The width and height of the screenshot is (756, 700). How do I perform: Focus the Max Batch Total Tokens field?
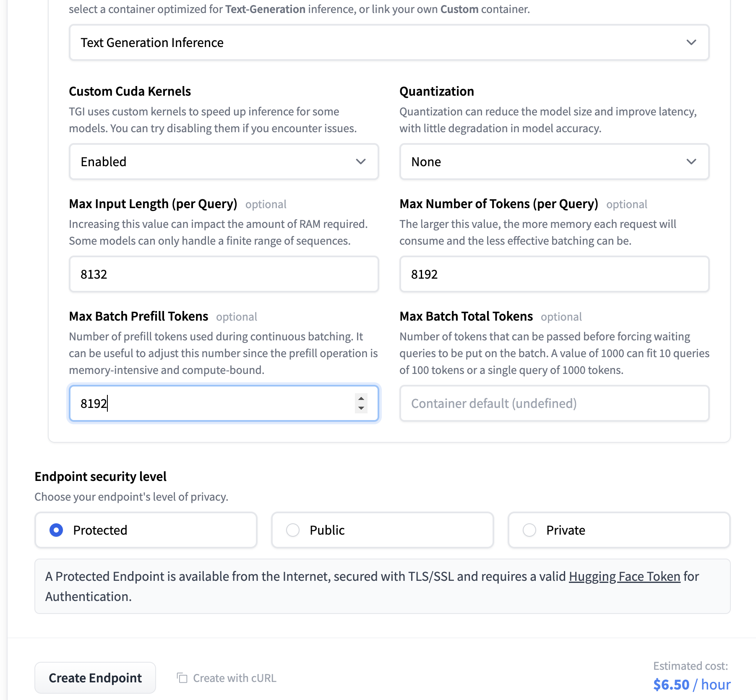(554, 403)
